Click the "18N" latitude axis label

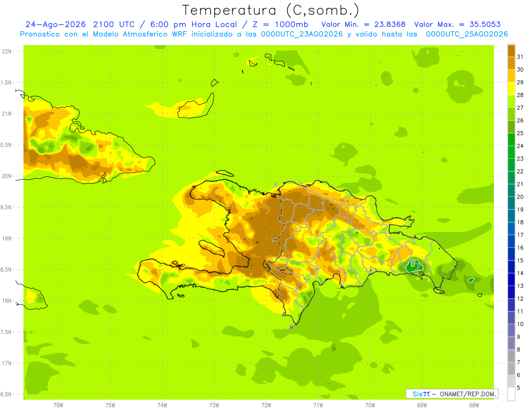click(6, 301)
